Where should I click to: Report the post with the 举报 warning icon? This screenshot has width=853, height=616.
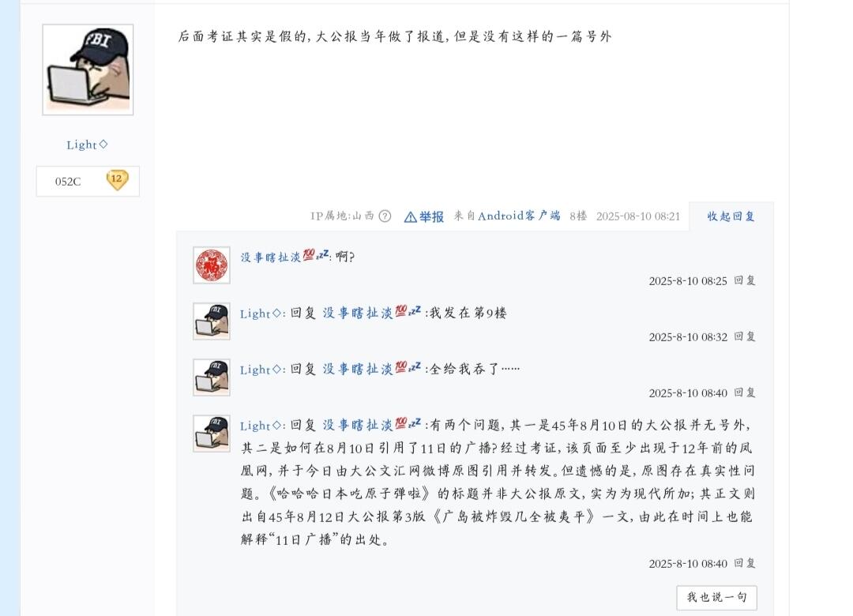424,216
